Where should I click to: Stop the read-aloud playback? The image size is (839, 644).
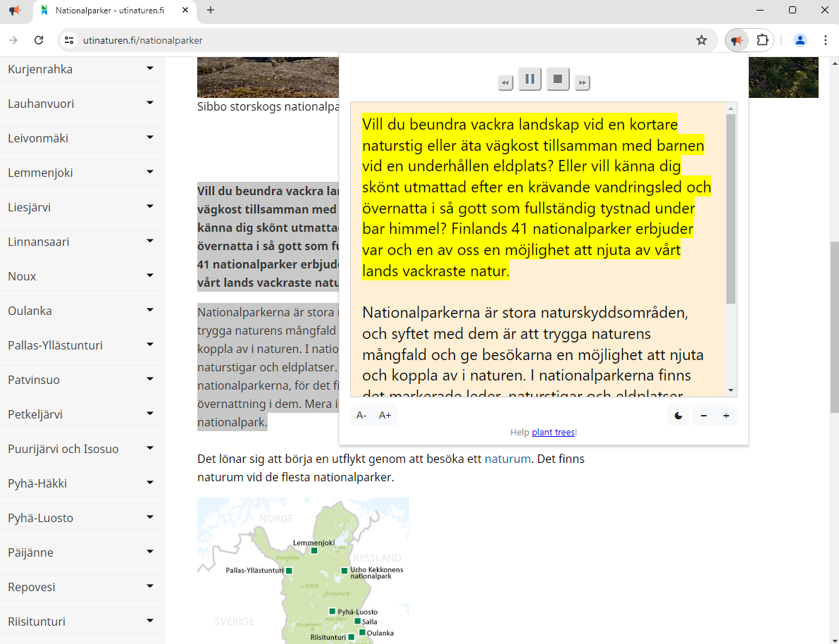click(557, 79)
